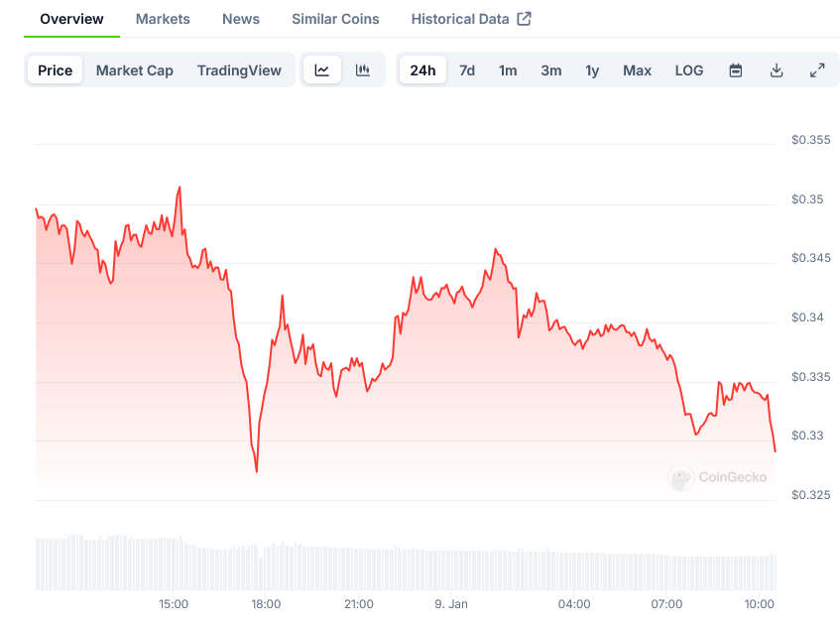This screenshot has height=630, width=840.
Task: Show the 1y price history
Action: (592, 70)
